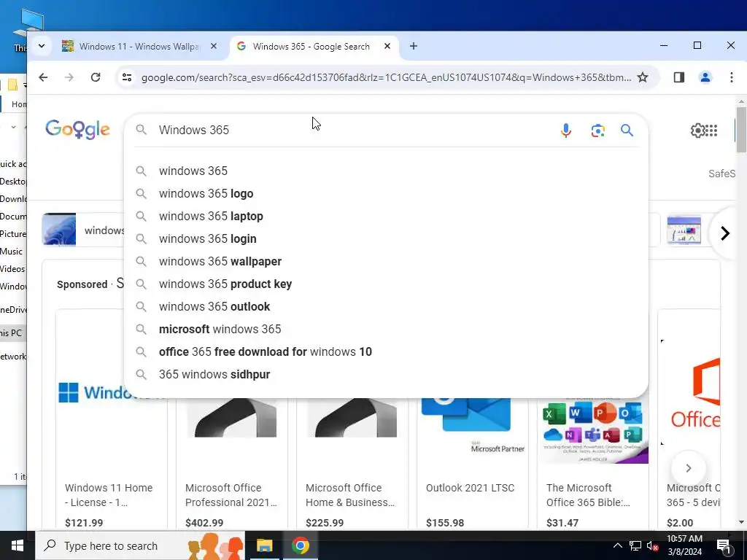Open Outlook 2021 LTSC product
The width and height of the screenshot is (747, 560).
click(x=471, y=488)
